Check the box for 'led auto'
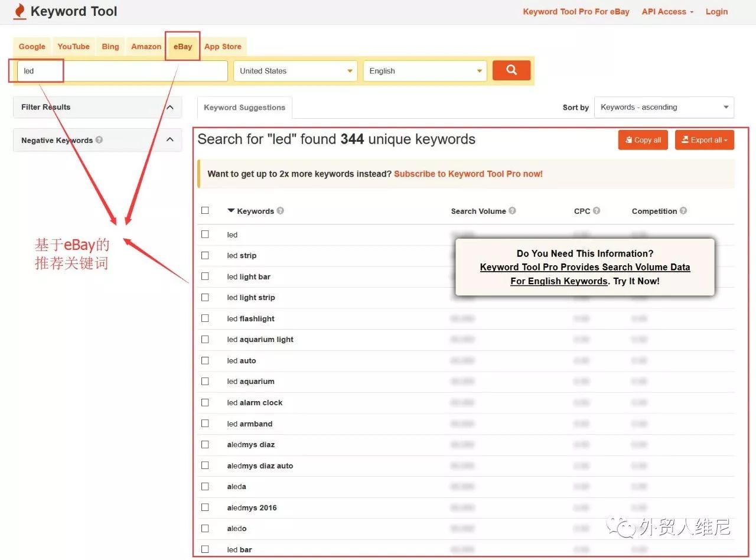756x560 pixels. point(205,360)
